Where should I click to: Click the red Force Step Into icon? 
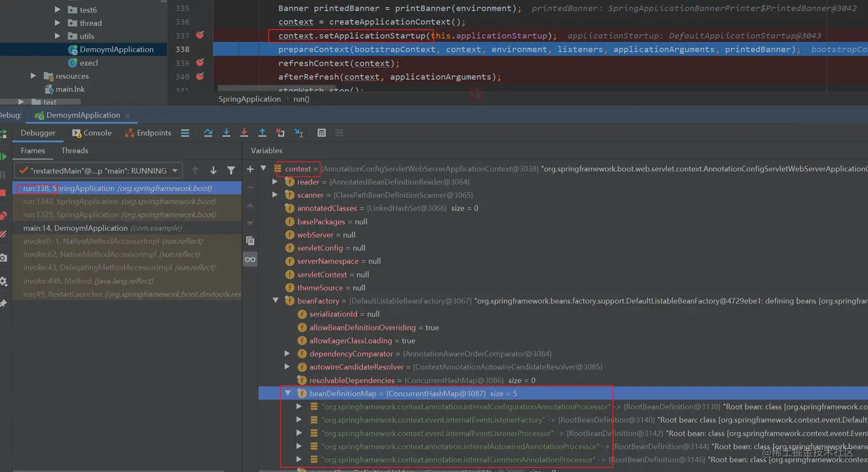click(x=244, y=133)
